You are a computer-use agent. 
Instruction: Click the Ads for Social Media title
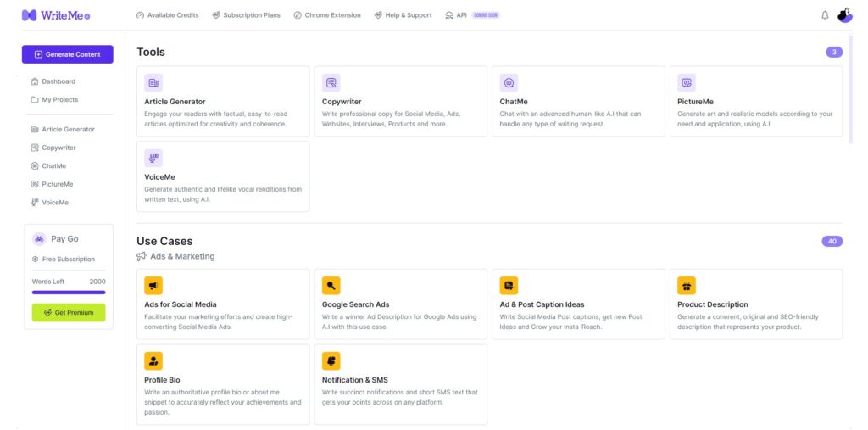tap(181, 304)
